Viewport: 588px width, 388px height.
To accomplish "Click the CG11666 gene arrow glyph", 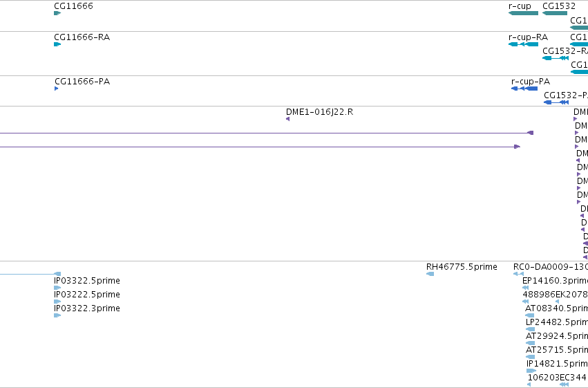I will [x=57, y=13].
